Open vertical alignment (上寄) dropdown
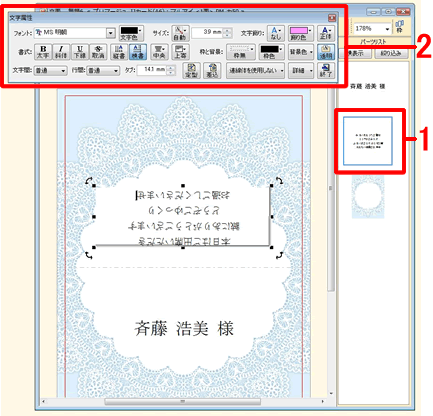 (x=180, y=52)
